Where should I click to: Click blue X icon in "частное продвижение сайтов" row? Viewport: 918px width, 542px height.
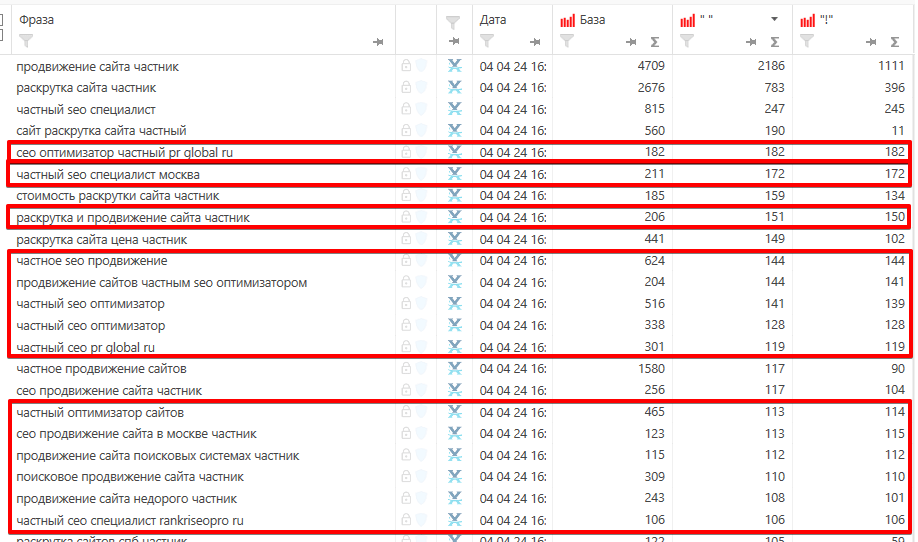(x=455, y=369)
